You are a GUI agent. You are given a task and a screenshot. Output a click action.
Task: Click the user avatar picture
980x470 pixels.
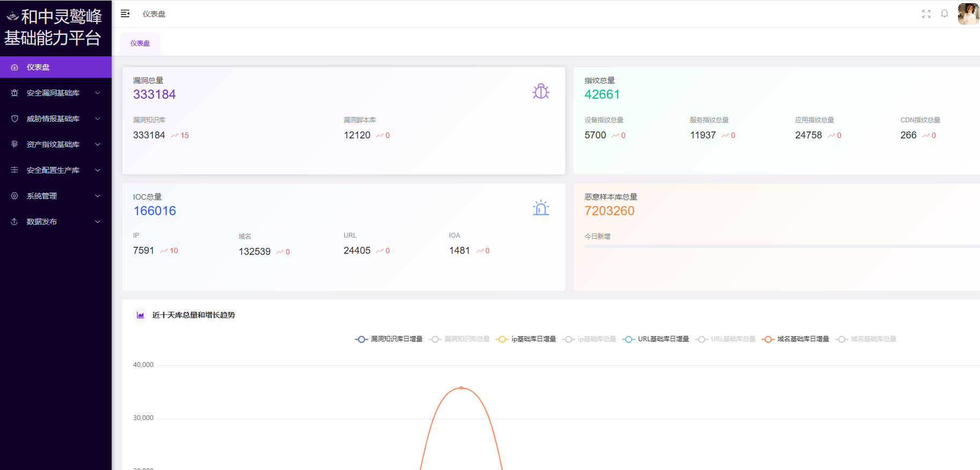coord(968,14)
